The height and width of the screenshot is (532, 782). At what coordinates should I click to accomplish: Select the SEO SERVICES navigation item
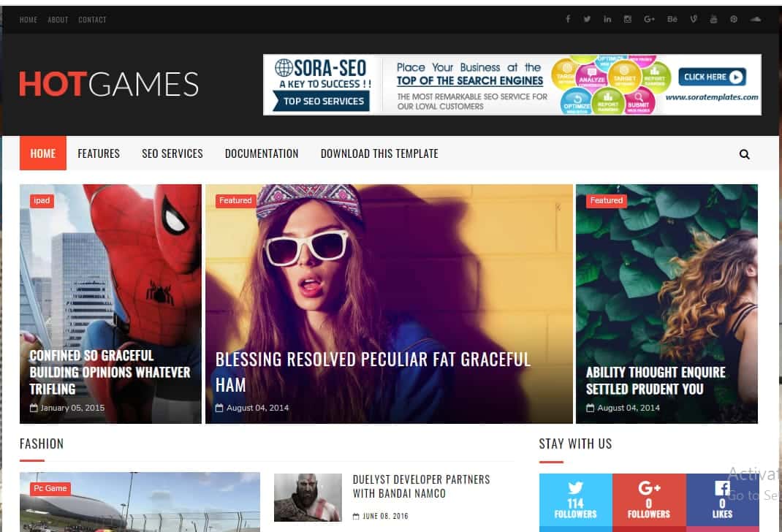coord(172,153)
